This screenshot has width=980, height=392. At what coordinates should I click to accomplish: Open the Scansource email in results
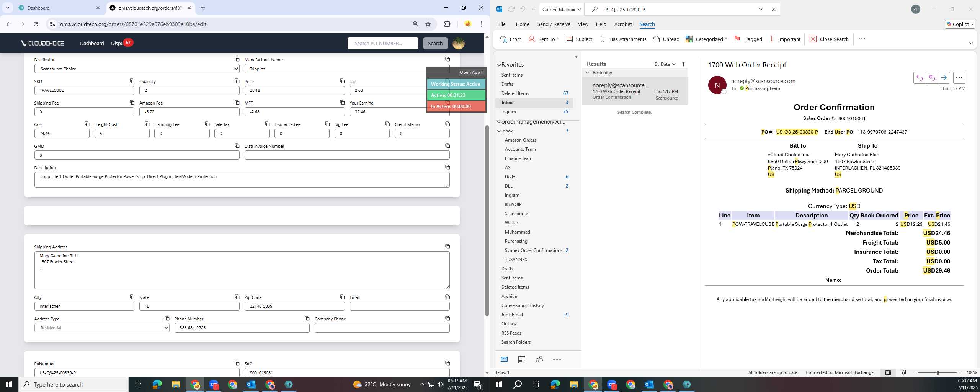(635, 91)
